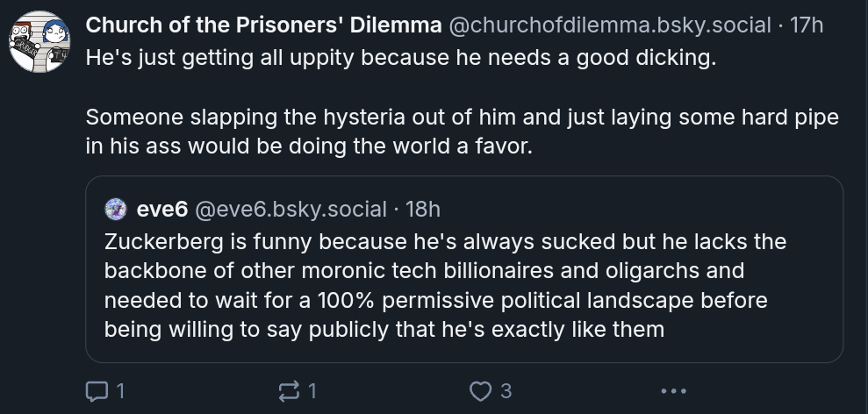868x414 pixels.
Task: Click main post text starting "He's just getting"
Action: pyautogui.click(x=401, y=58)
